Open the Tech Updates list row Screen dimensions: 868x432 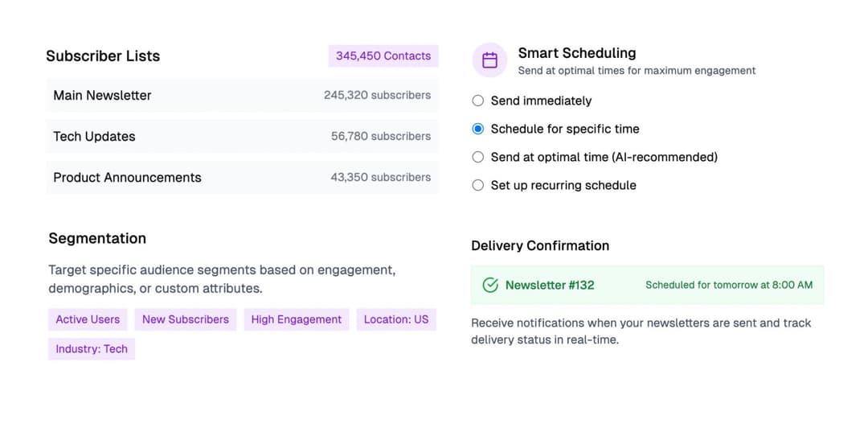click(242, 136)
